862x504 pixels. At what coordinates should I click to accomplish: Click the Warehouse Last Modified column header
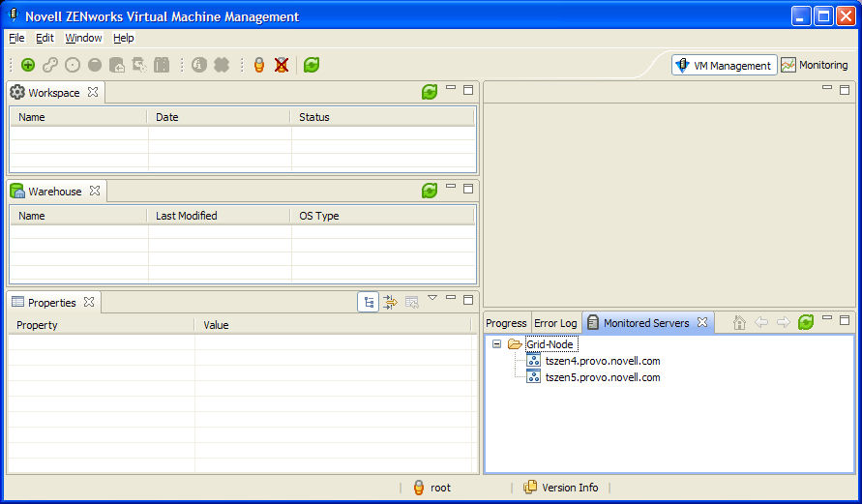point(219,216)
